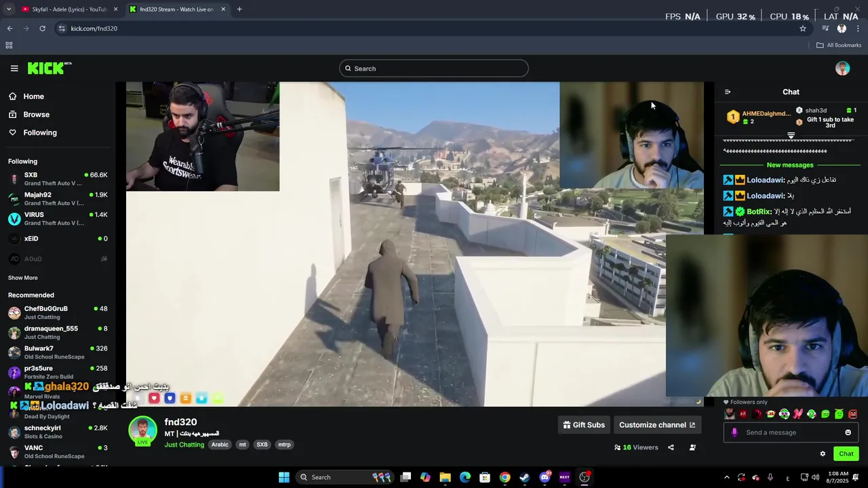
Task: Click Customize channel button
Action: click(x=657, y=425)
